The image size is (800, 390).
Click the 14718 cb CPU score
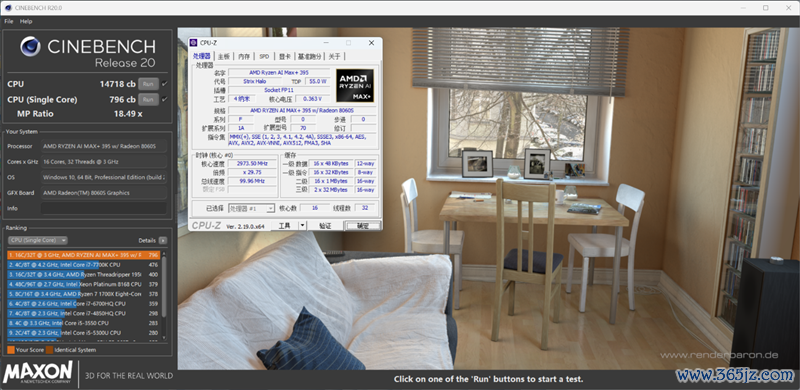(117, 84)
